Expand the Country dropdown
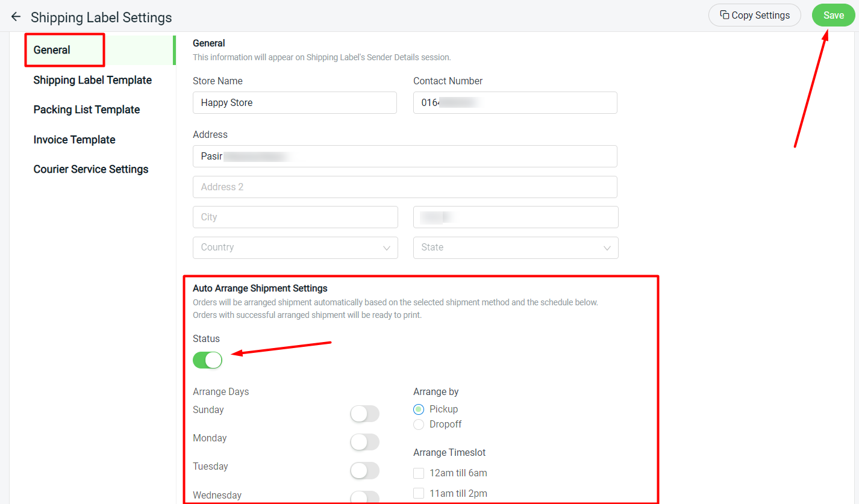Viewport: 859px width, 504px height. click(x=295, y=247)
